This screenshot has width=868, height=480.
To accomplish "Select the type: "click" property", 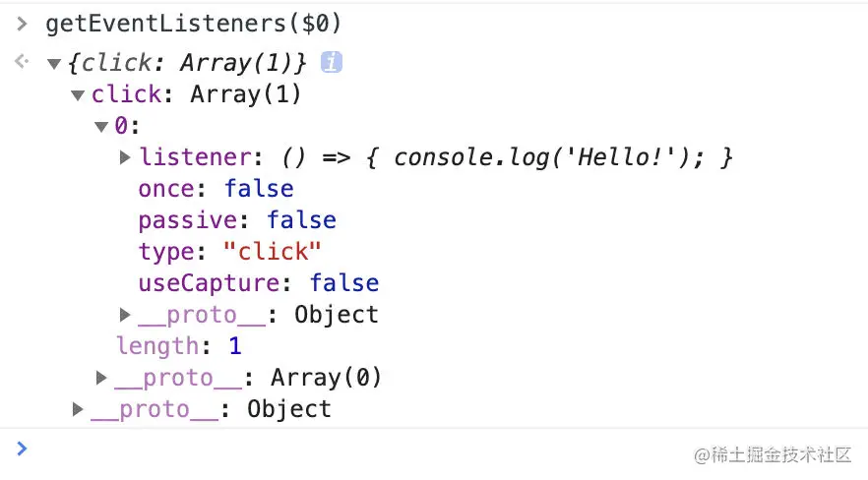I will (229, 252).
